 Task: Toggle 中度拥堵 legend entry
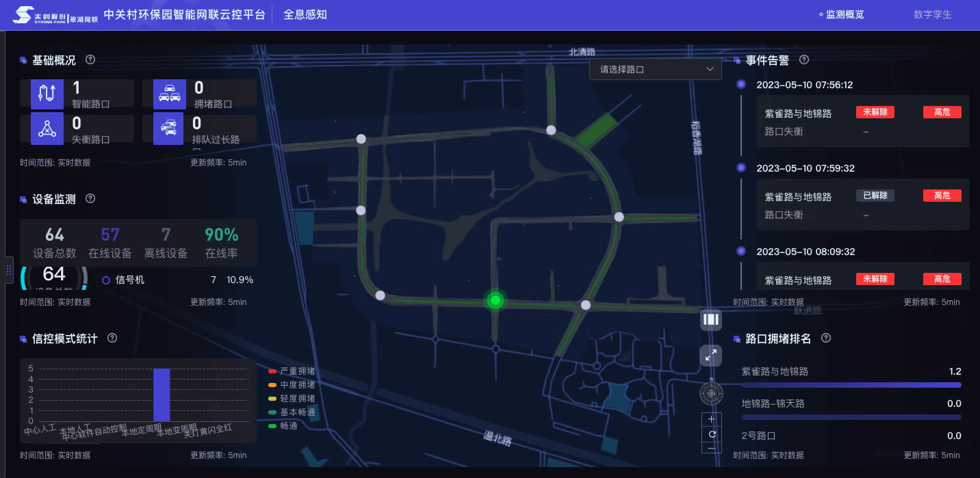292,384
